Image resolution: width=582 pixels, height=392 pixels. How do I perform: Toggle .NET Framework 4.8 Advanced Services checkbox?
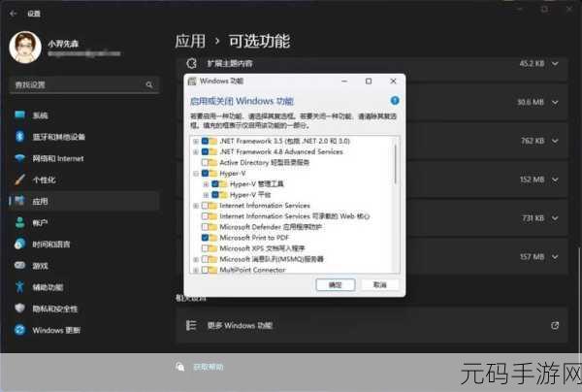205,151
